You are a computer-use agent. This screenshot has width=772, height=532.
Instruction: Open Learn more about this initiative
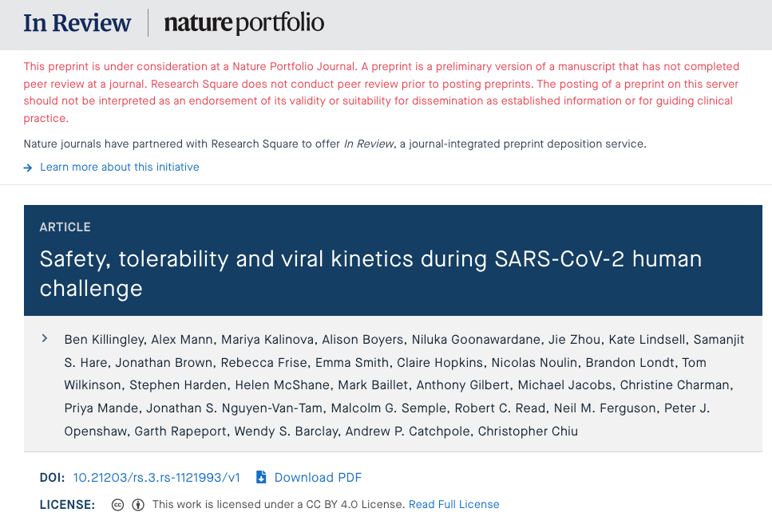coord(120,167)
